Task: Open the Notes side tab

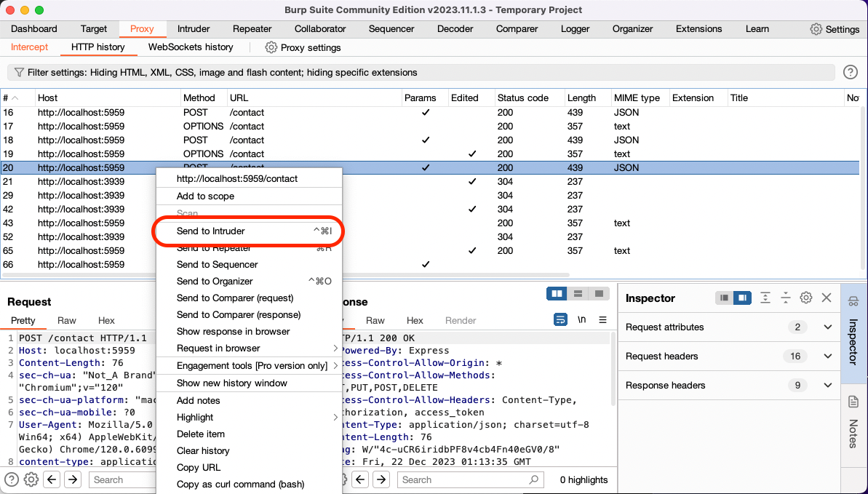Action: (853, 422)
